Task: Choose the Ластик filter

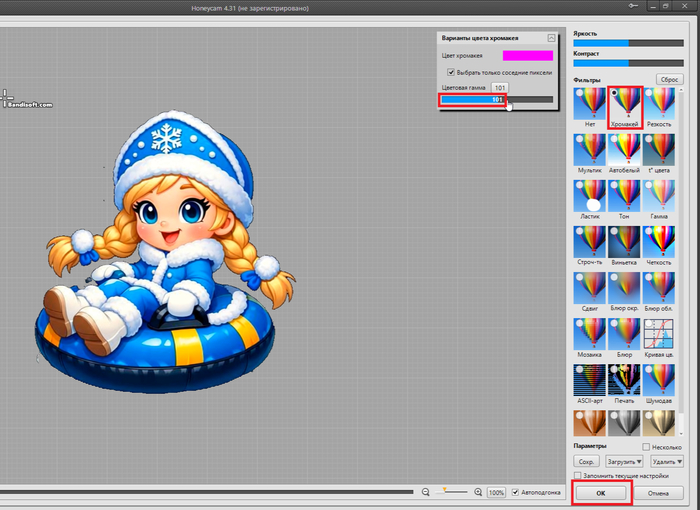Action: click(x=589, y=195)
